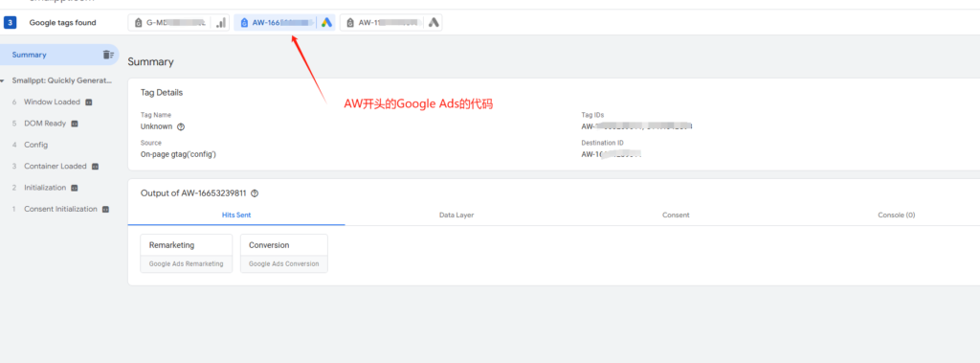
Task: Select the Config event
Action: (35, 145)
